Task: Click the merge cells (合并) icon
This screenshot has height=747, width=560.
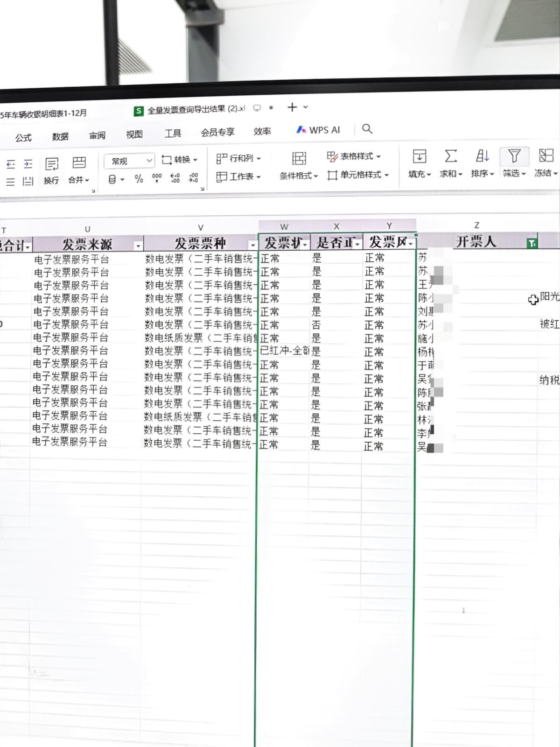Action: [79, 163]
